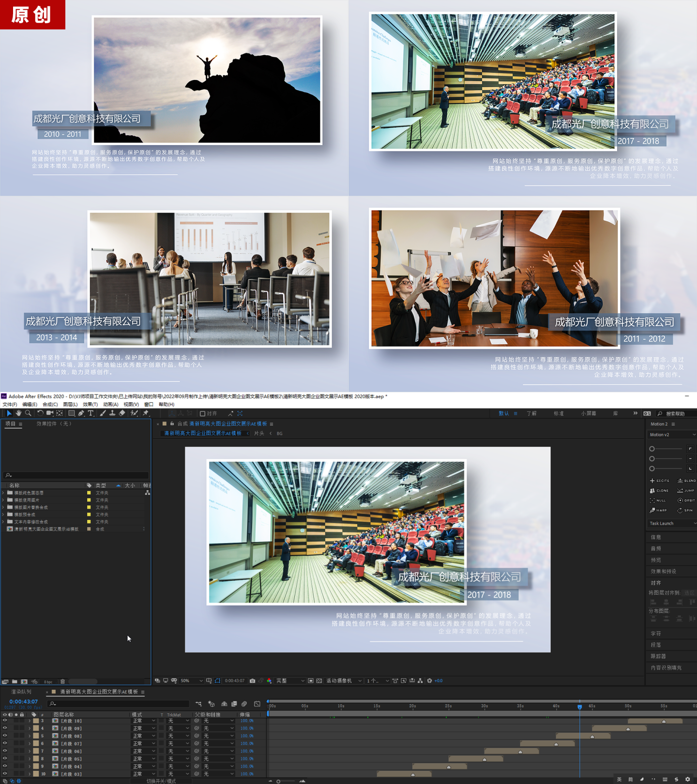
Task: Click the Graph Editor icon in timeline
Action: click(x=257, y=704)
